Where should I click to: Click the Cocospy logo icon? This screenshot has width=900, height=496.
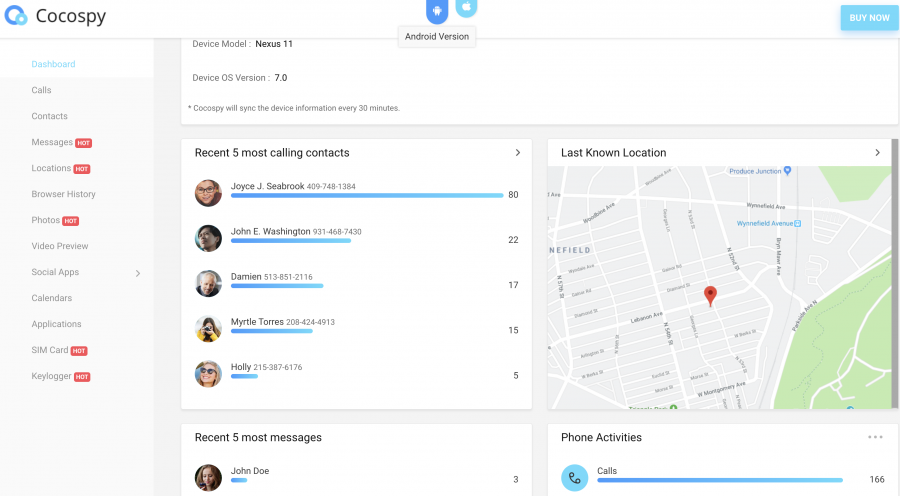pyautogui.click(x=16, y=16)
